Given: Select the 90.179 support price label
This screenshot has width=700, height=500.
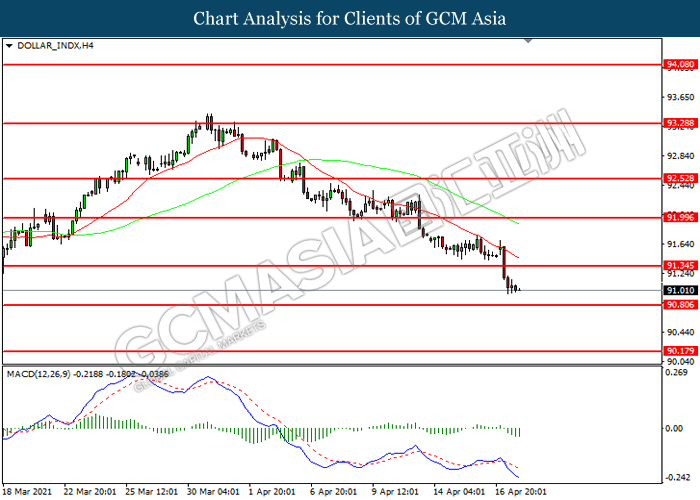Looking at the screenshot, I should coord(680,351).
